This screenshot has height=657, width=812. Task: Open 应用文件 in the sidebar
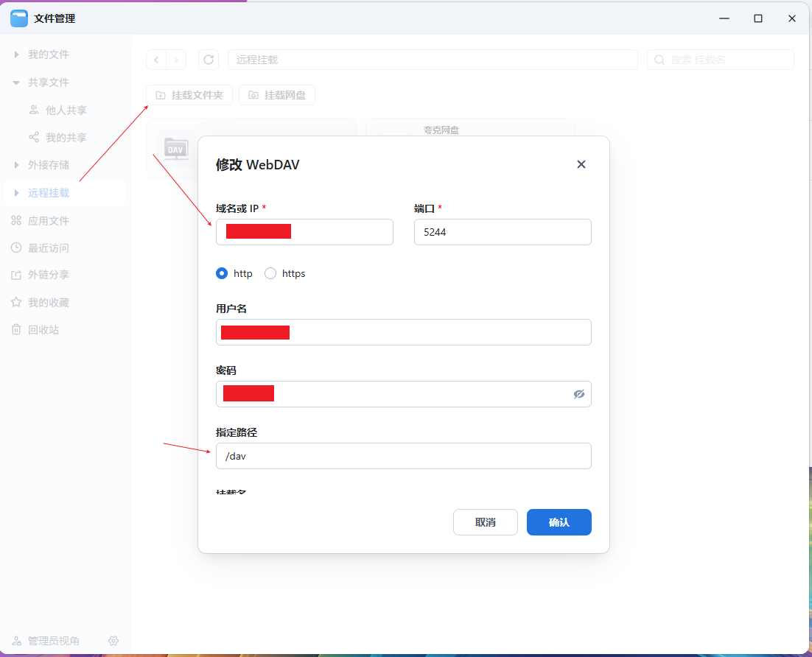point(48,221)
